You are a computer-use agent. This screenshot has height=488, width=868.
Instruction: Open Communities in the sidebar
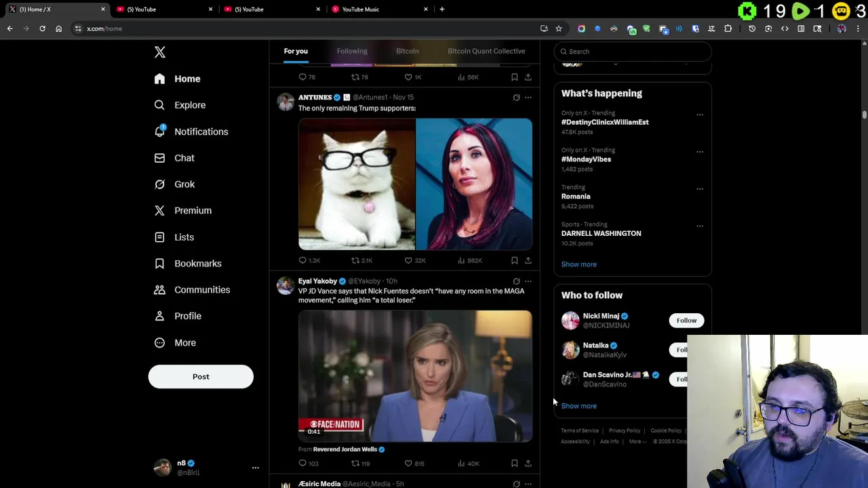(192, 290)
